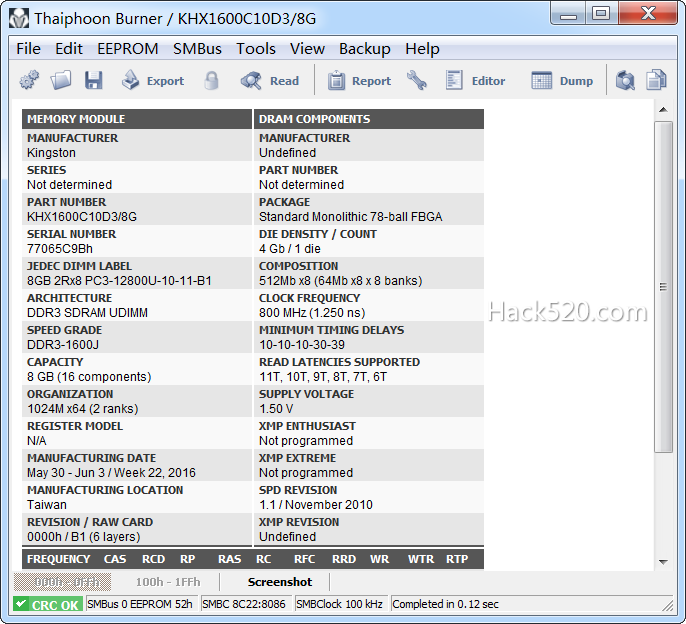Click the magnifier search icon in toolbar
Screen dimensions: 686x624
625,81
